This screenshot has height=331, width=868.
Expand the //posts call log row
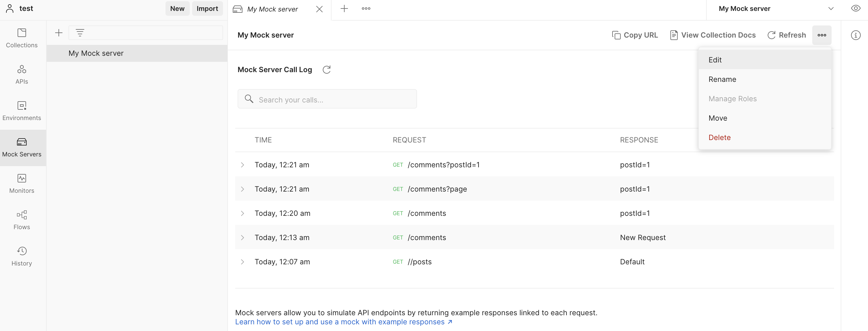tap(242, 262)
